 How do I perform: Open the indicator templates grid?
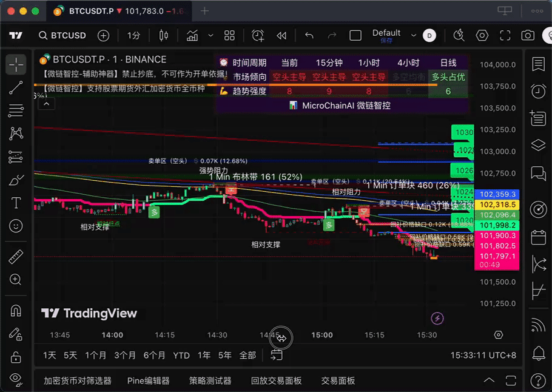click(229, 35)
